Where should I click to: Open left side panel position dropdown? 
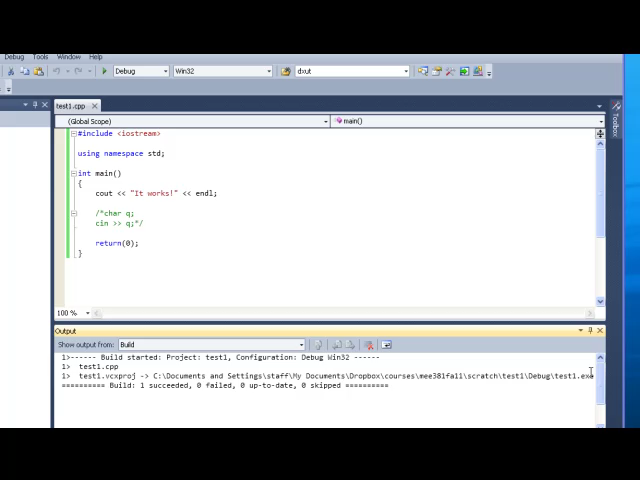[25, 105]
